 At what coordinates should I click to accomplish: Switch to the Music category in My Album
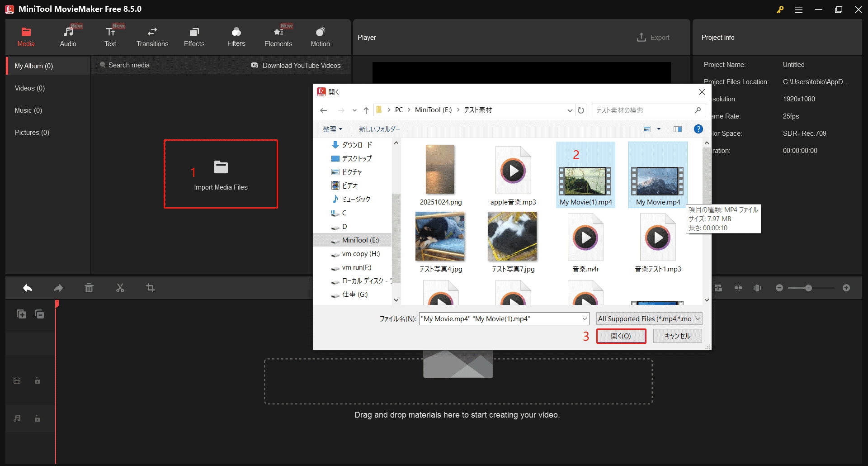[x=28, y=110]
